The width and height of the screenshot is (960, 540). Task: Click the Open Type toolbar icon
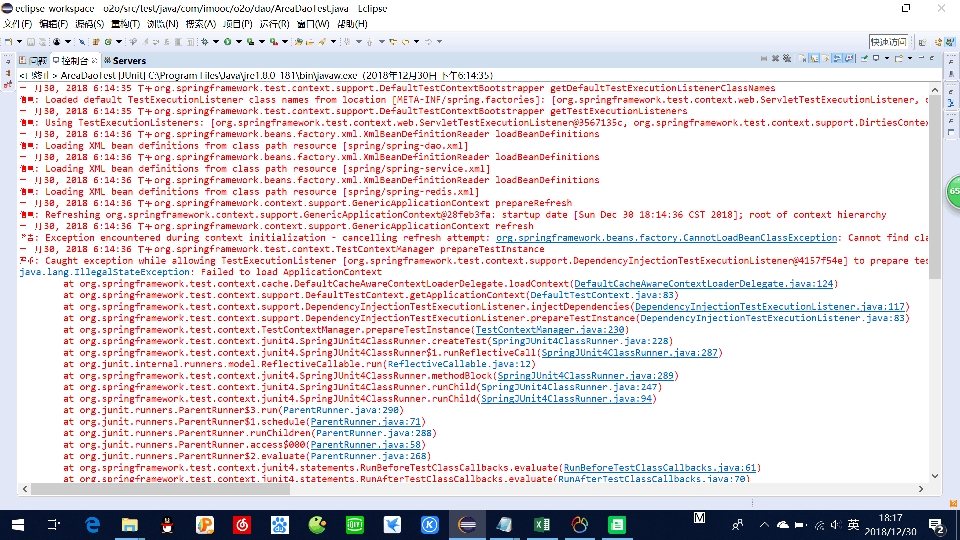coord(297,42)
